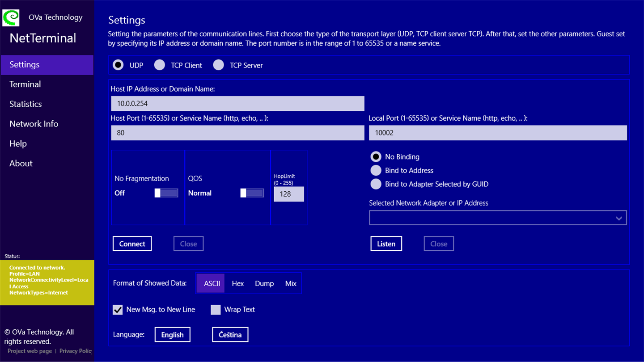Click the Connect button
The image size is (644, 362).
click(132, 244)
